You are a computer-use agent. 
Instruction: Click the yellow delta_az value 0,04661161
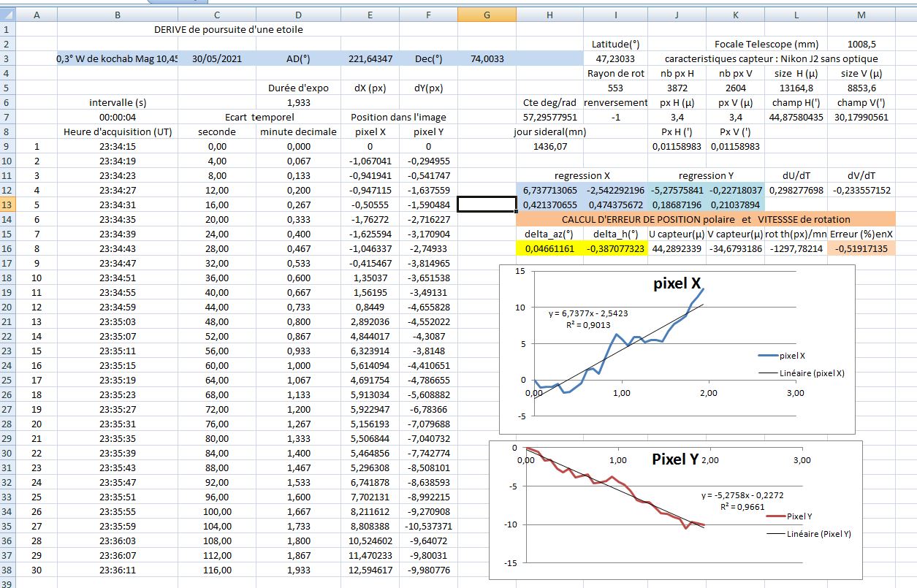pyautogui.click(x=550, y=248)
